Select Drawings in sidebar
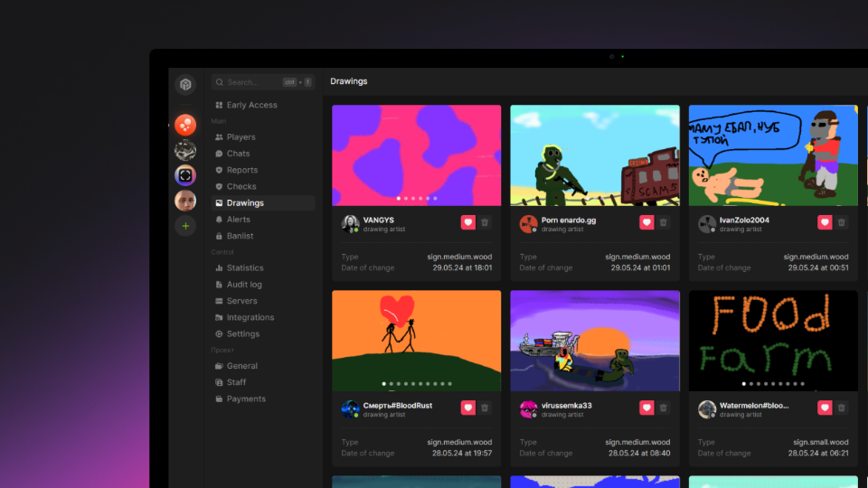 [263, 202]
